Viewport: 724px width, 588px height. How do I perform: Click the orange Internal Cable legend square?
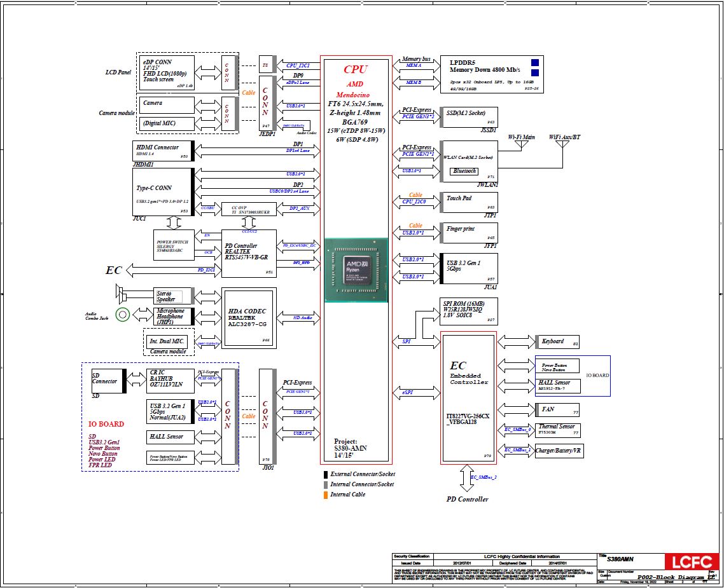[326, 495]
